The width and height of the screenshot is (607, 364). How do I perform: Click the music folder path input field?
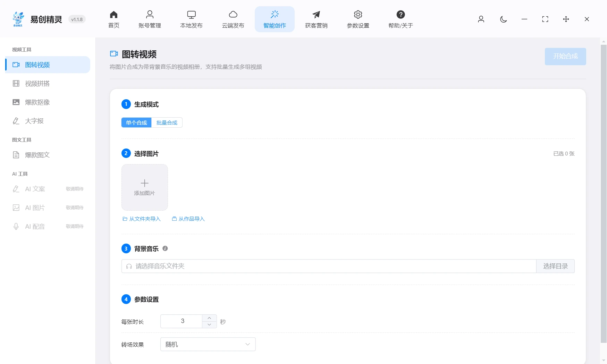tap(329, 266)
